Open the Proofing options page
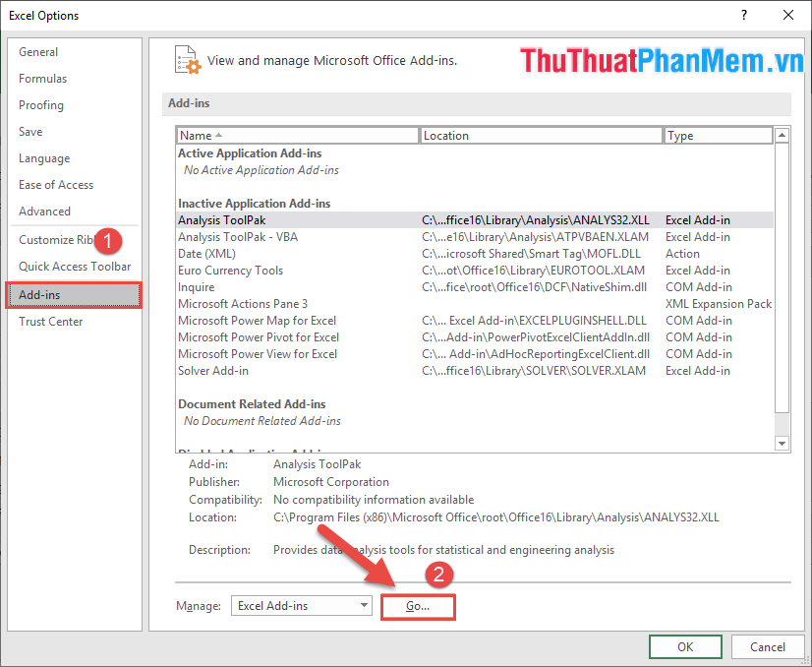812x667 pixels. (x=41, y=104)
